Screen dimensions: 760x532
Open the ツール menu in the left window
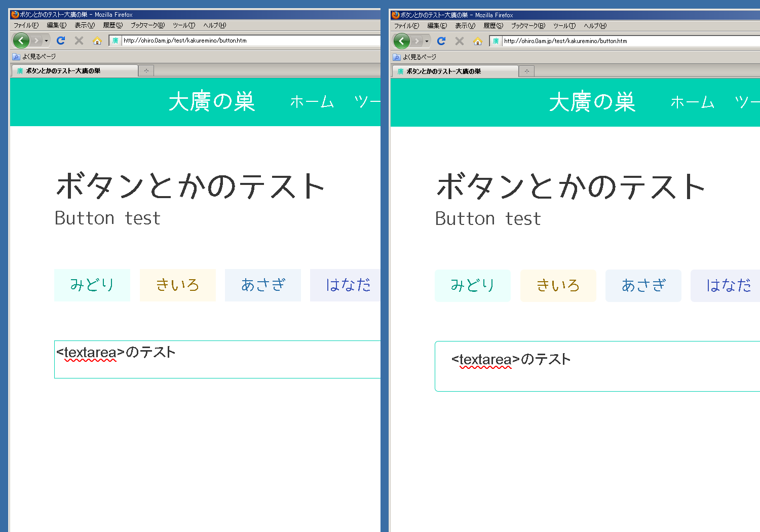pyautogui.click(x=183, y=25)
